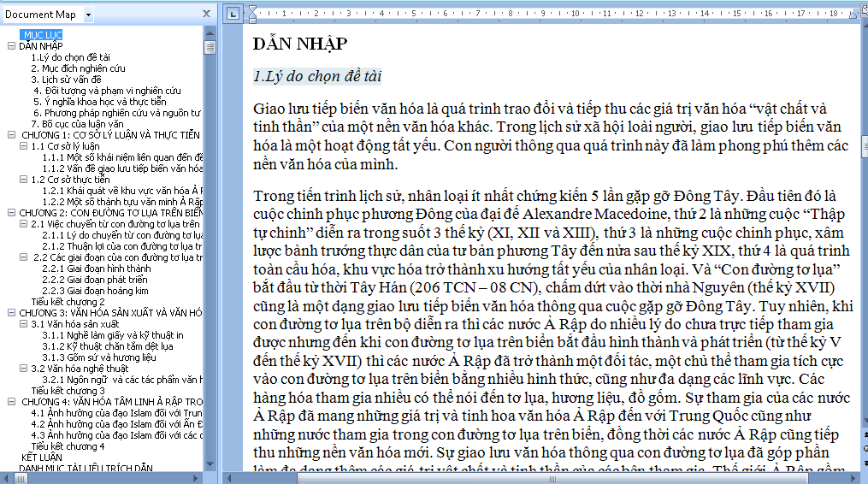Select 2.1.2 Thuận lợi entry
The width and height of the screenshot is (868, 484).
122,246
